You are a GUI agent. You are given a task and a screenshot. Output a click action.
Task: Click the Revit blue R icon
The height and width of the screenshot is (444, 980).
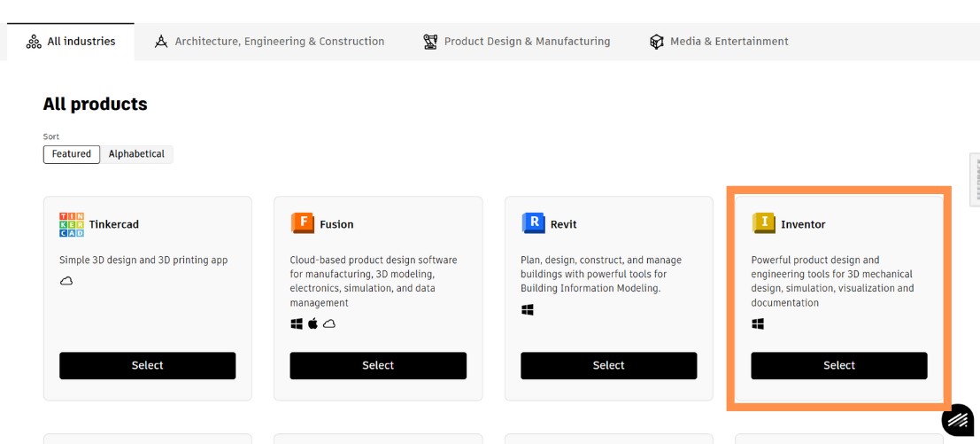pyautogui.click(x=533, y=223)
